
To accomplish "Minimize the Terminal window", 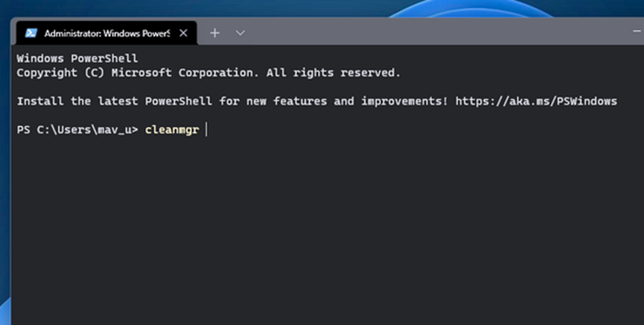I will [x=637, y=31].
